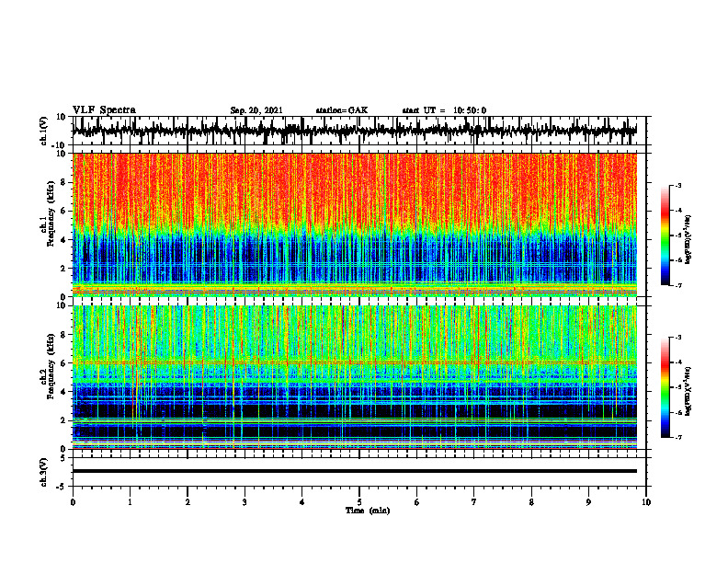Screen dimensions: 728x563
Task: Click the "2" kHz tick on the ch.1 spectrogram
Action: point(63,269)
